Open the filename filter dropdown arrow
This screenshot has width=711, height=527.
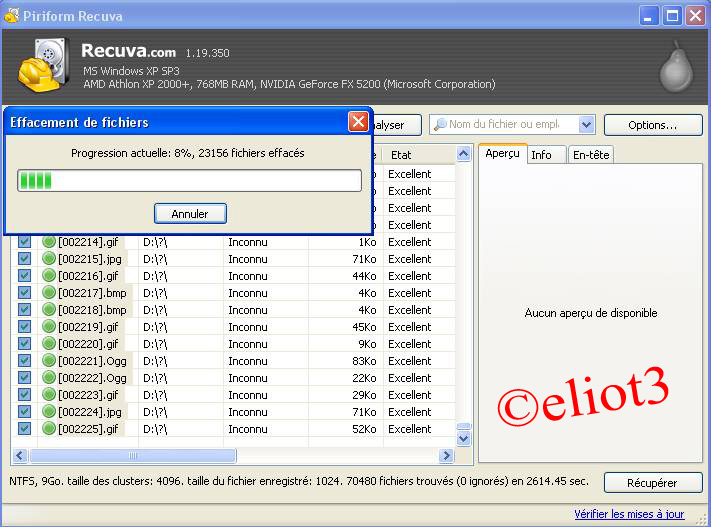[586, 125]
